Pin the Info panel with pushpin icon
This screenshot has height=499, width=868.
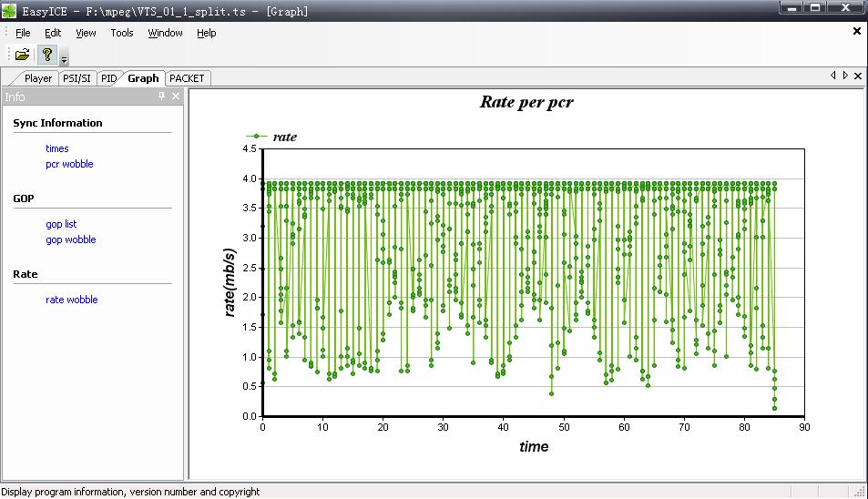[x=161, y=97]
